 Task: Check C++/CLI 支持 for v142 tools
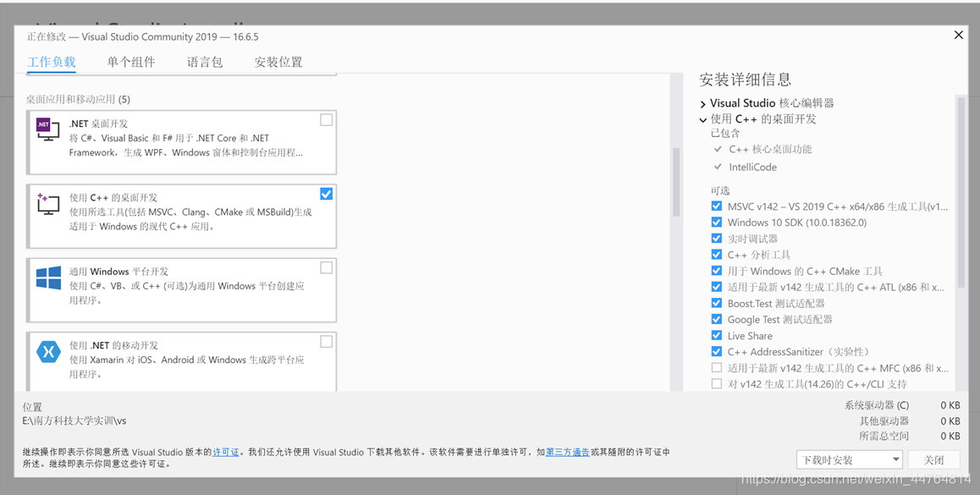click(716, 384)
